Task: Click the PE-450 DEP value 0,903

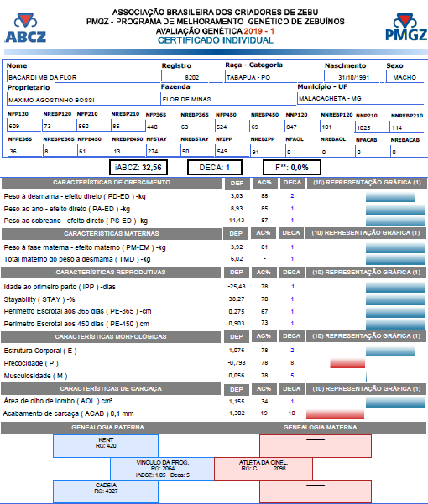Action: (237, 323)
